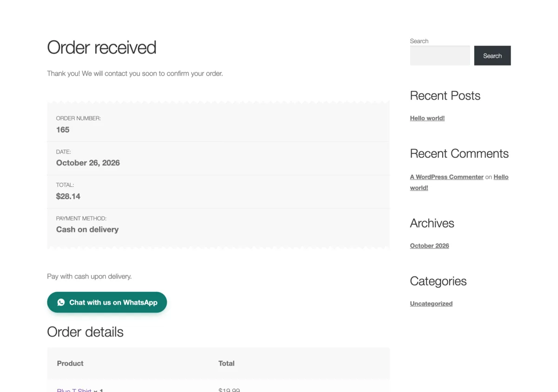Click the PAYMENT METHOD: label
This screenshot has height=392, width=558.
81,218
